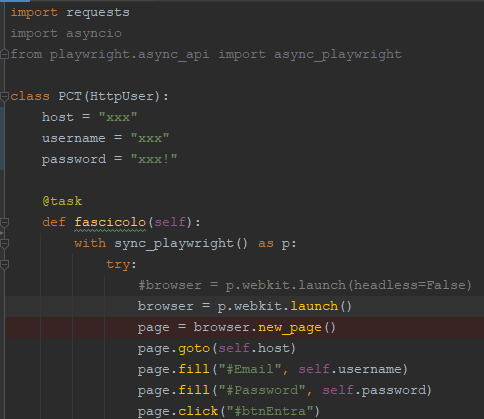Place cursor on the @task decorator

pos(62,201)
